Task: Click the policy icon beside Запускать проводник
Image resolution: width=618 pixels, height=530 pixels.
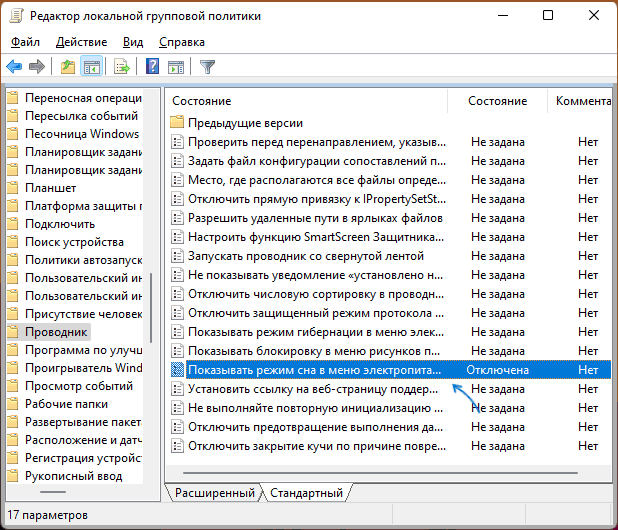Action: 178,256
